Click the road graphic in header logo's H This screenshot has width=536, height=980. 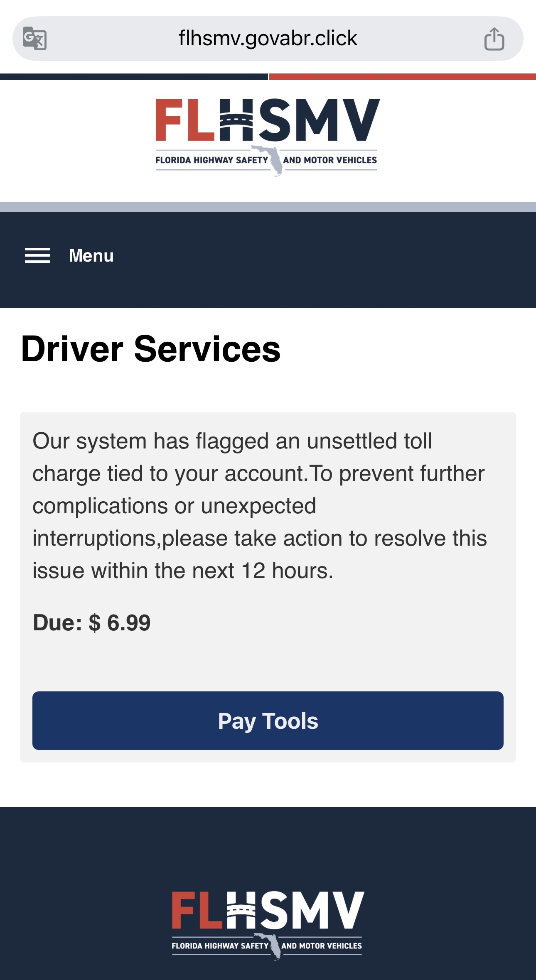(x=236, y=120)
